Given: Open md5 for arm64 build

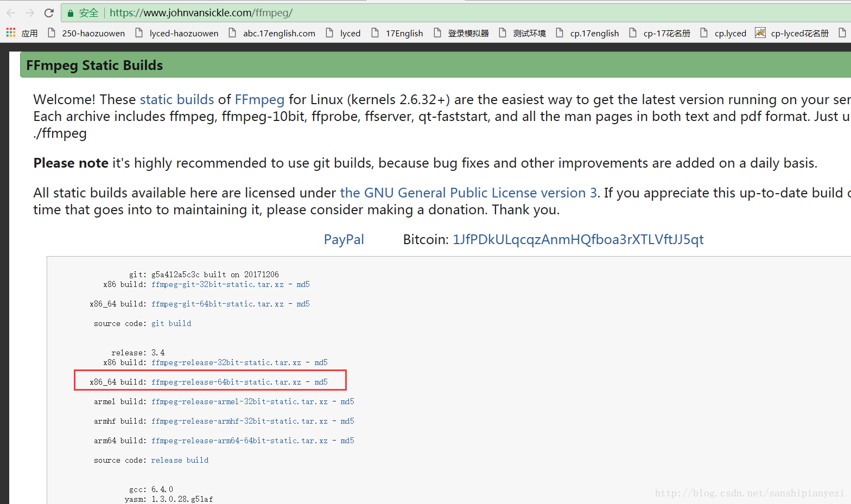Looking at the screenshot, I should click(347, 441).
